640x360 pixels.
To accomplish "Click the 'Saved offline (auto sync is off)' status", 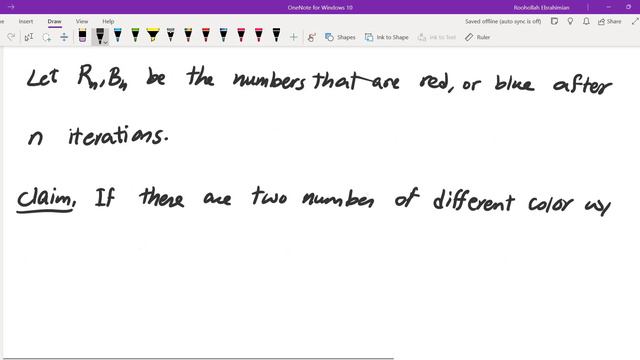I will click(x=503, y=21).
